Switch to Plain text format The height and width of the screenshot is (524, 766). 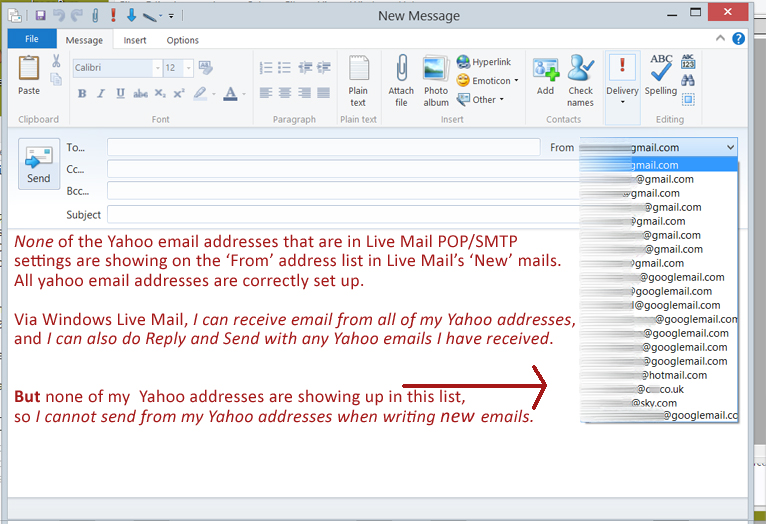[x=358, y=81]
